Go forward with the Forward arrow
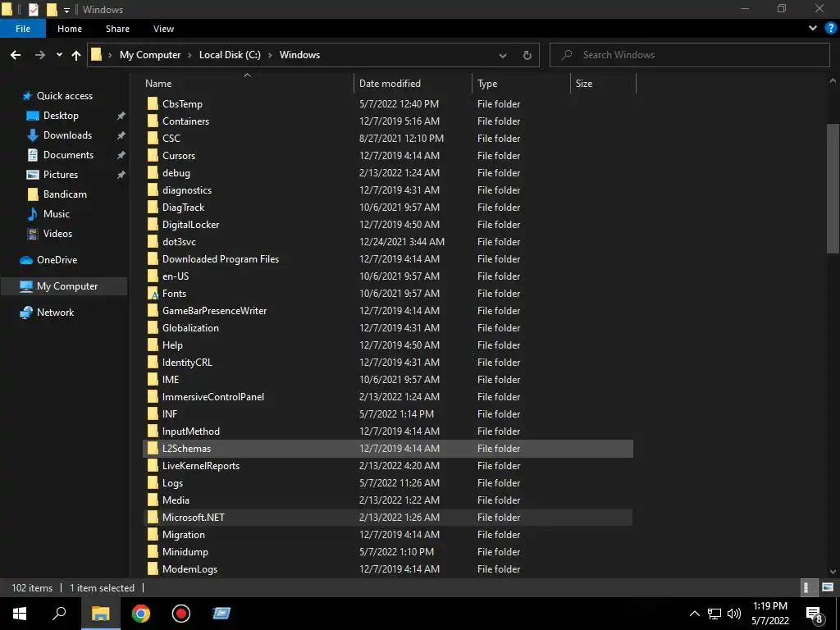Image resolution: width=840 pixels, height=630 pixels. click(x=40, y=55)
